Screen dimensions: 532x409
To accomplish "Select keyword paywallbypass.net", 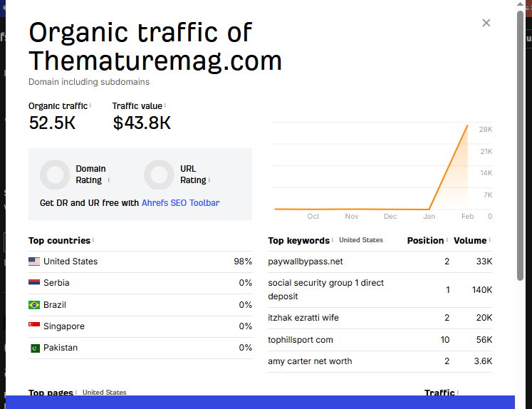I will [x=306, y=262].
